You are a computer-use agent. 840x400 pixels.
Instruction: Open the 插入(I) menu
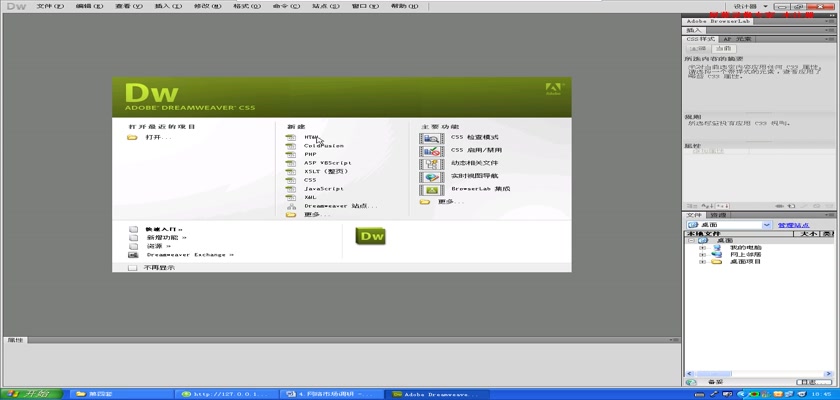[168, 6]
